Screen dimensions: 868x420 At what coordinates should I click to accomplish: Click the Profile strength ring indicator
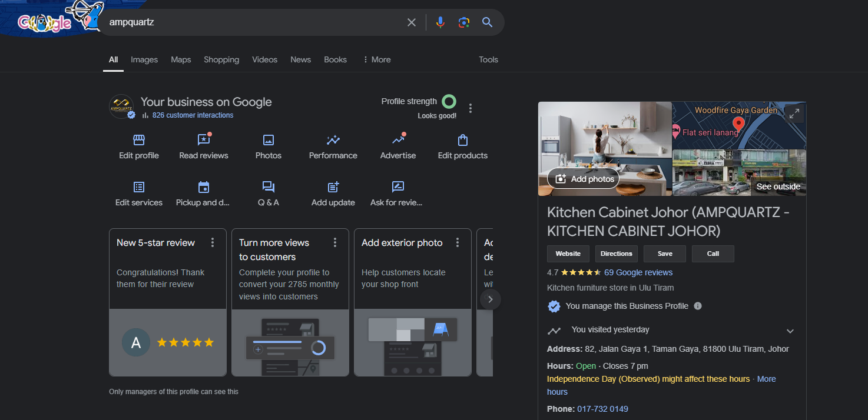pos(449,102)
